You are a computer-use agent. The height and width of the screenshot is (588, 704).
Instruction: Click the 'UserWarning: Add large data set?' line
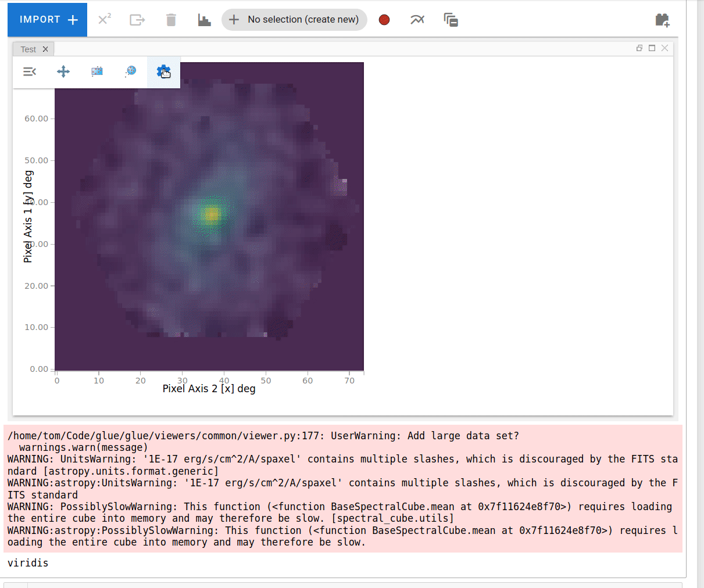(x=425, y=436)
